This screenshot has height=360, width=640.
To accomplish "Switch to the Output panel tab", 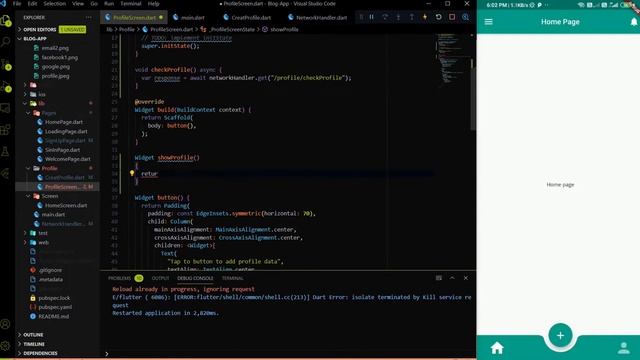I will coord(160,278).
